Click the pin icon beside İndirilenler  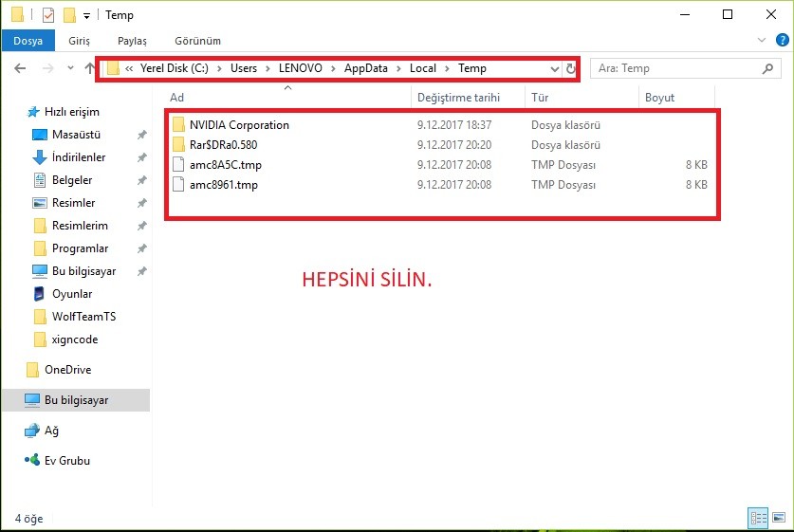click(x=141, y=157)
